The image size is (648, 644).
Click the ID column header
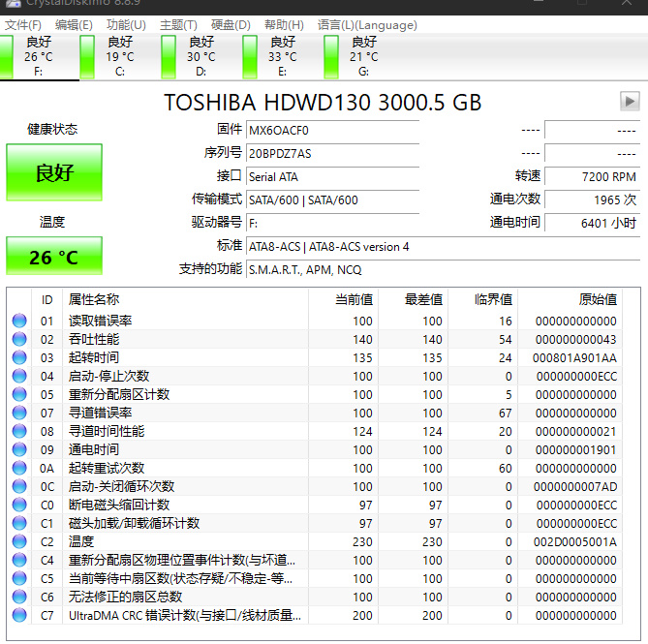[x=47, y=299]
